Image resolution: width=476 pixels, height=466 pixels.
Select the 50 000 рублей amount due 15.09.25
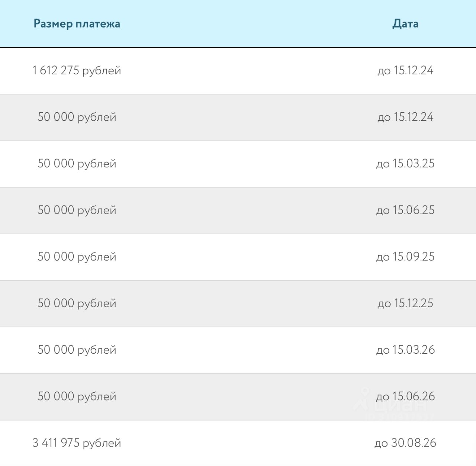click(x=77, y=257)
